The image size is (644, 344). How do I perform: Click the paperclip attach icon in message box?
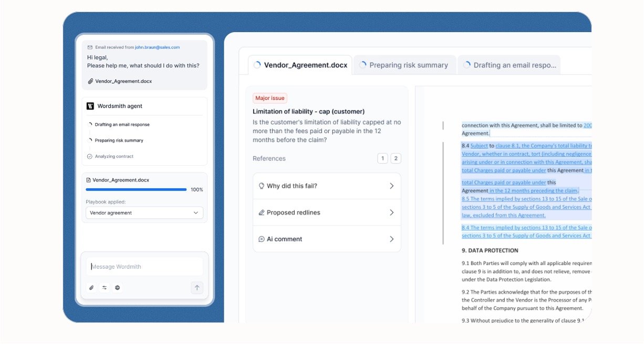point(91,288)
